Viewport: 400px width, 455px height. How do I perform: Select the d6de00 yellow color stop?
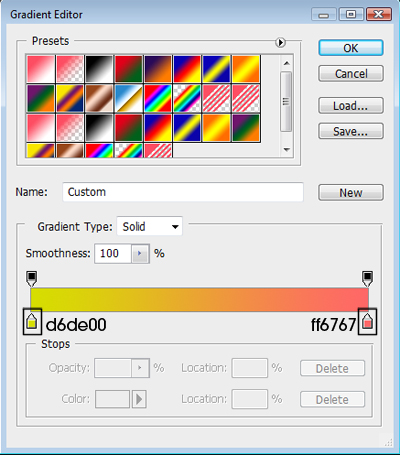click(32, 321)
